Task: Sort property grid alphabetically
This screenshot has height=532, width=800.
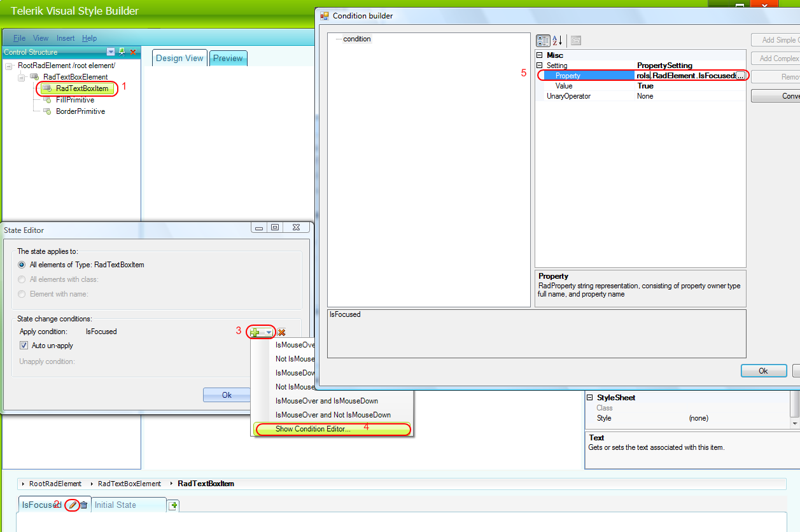Action: [x=557, y=41]
